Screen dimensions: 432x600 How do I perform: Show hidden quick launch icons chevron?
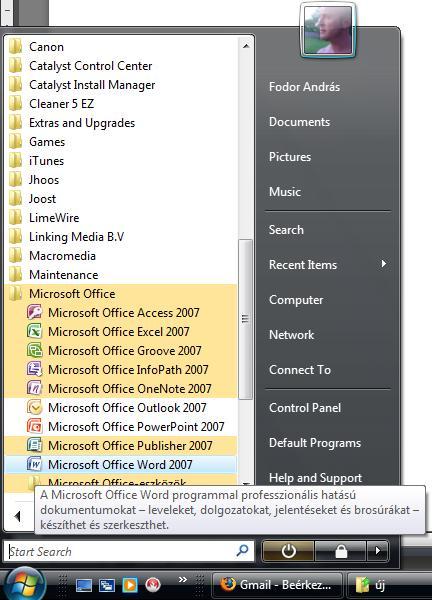(183, 580)
